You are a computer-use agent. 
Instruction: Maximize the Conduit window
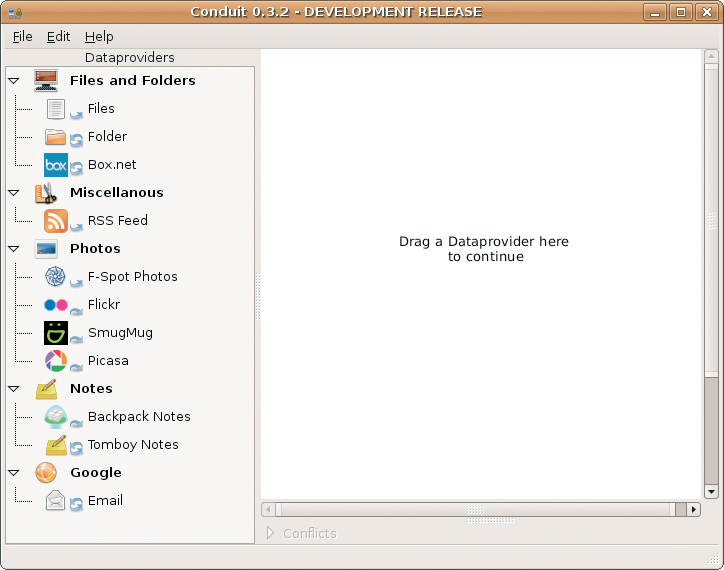tap(681, 12)
